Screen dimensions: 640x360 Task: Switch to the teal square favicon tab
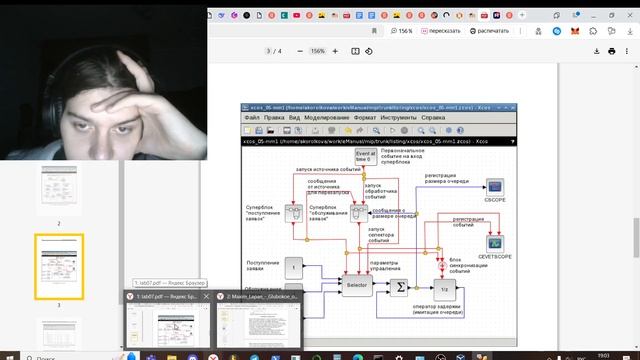(x=284, y=16)
